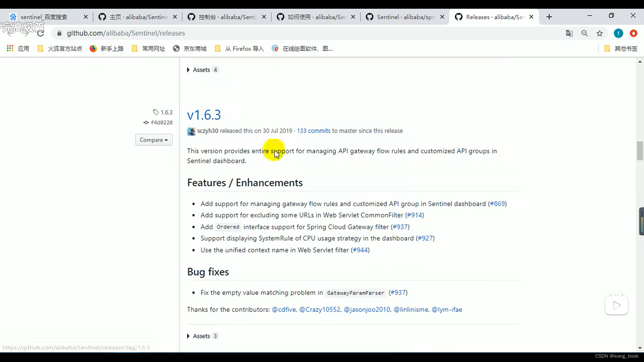The height and width of the screenshot is (362, 644).
Task: Open pull request #914 link
Action: [x=415, y=215]
